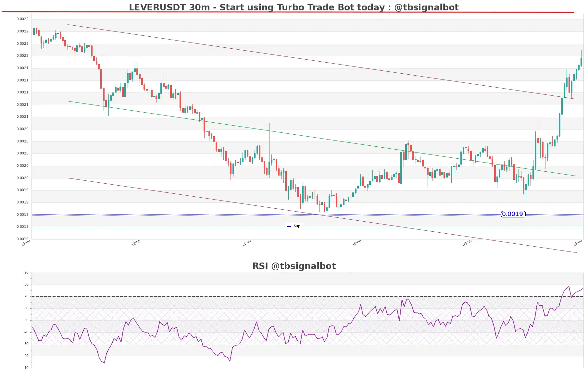Click the RSI axis value 30
The height and width of the screenshot is (392, 588).
click(26, 344)
